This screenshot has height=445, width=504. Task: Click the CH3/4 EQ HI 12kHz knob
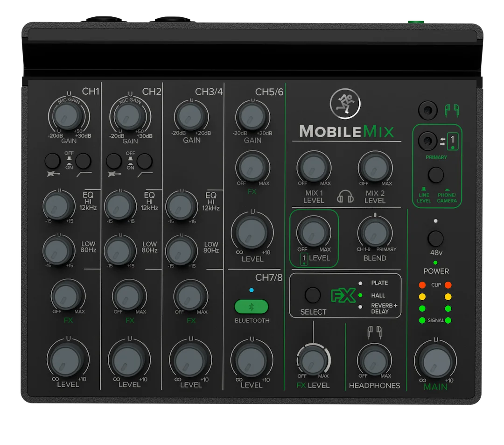(181, 206)
